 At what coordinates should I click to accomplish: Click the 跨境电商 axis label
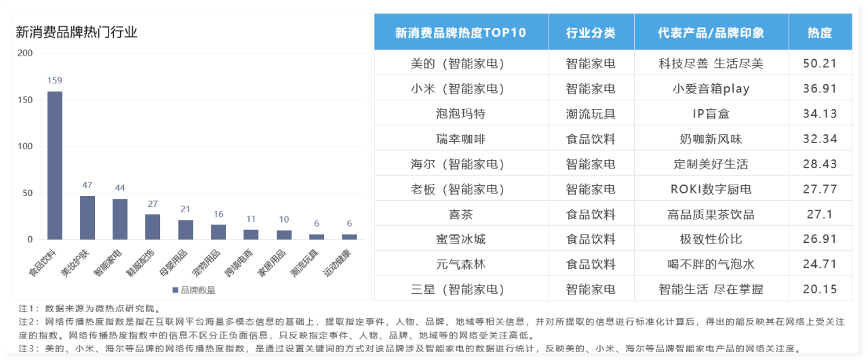point(239,263)
